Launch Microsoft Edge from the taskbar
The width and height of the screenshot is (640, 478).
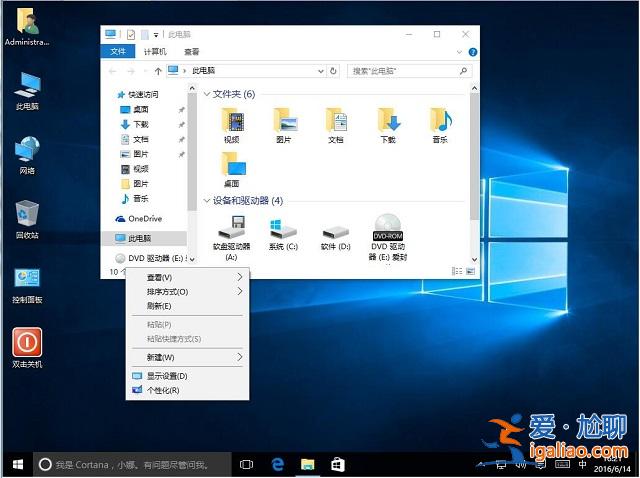pyautogui.click(x=279, y=464)
